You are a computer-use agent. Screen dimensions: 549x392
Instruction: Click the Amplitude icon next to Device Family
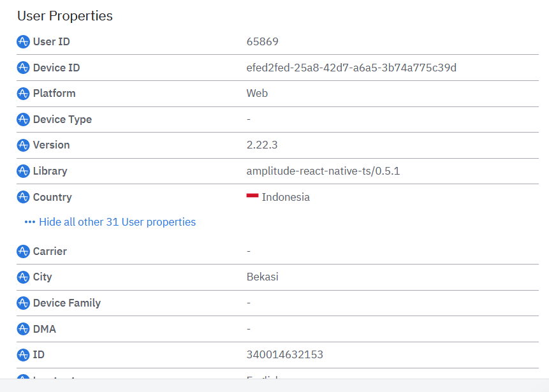pos(23,303)
